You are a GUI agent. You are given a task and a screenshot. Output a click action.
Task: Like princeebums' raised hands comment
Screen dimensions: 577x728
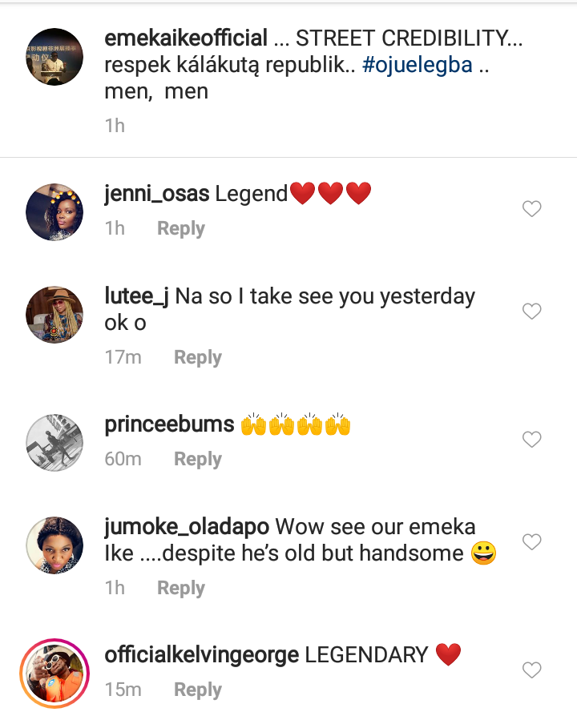(532, 439)
